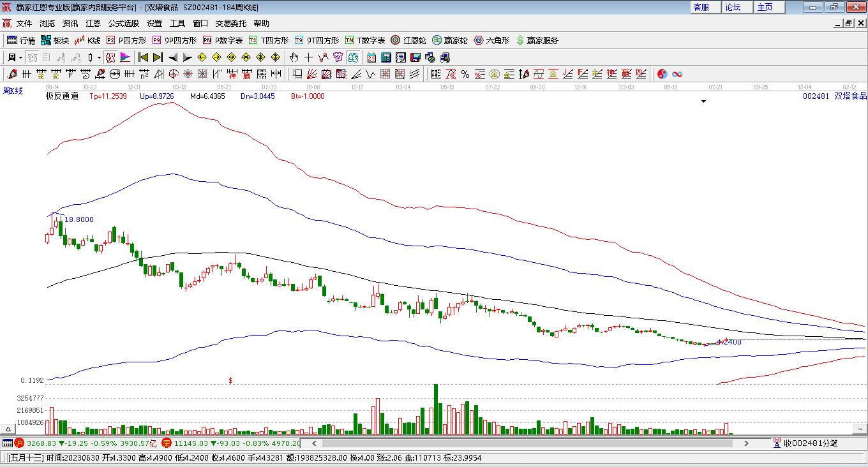The height and width of the screenshot is (467, 868).
Task: Click the hand pan tool icon
Action: click(294, 57)
